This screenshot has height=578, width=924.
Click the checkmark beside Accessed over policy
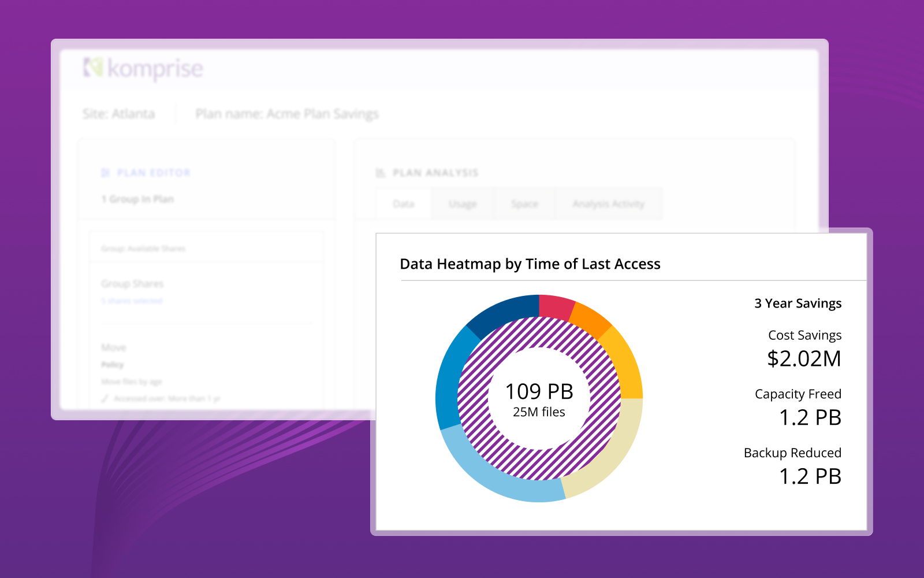pos(105,399)
